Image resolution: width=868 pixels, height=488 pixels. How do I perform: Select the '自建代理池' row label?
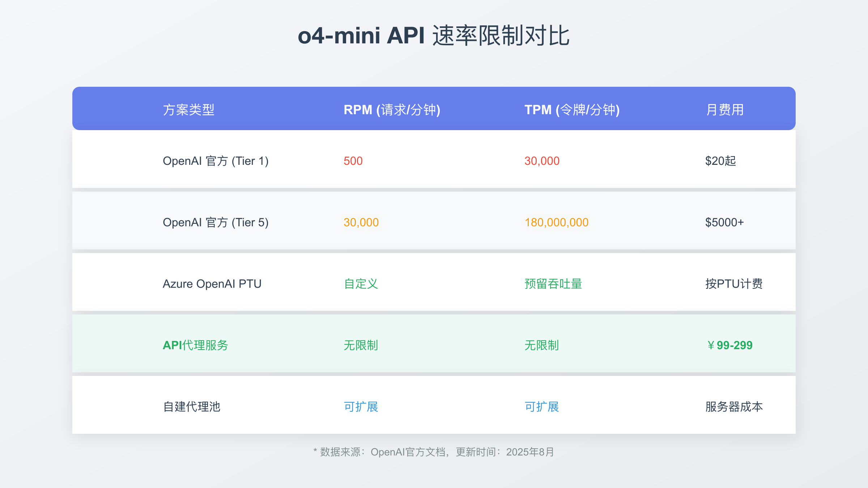point(192,407)
